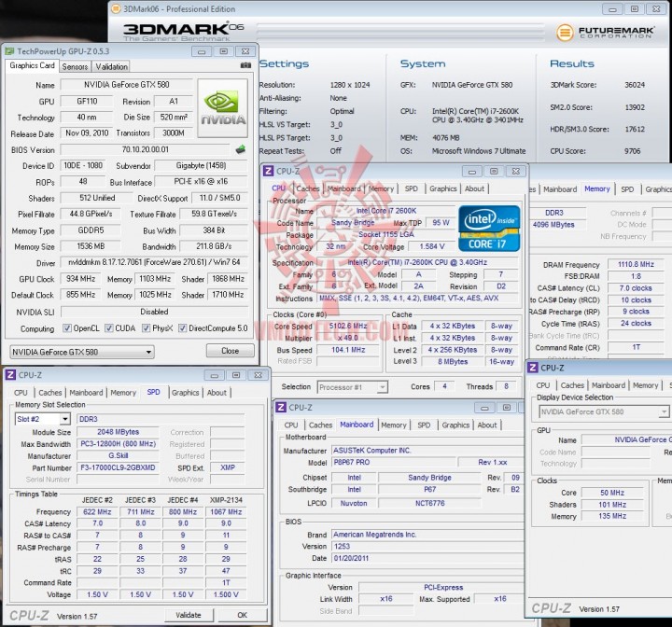Click the GPU Clock 934 MHz value
Screen dimensions: 672x627
click(x=80, y=279)
